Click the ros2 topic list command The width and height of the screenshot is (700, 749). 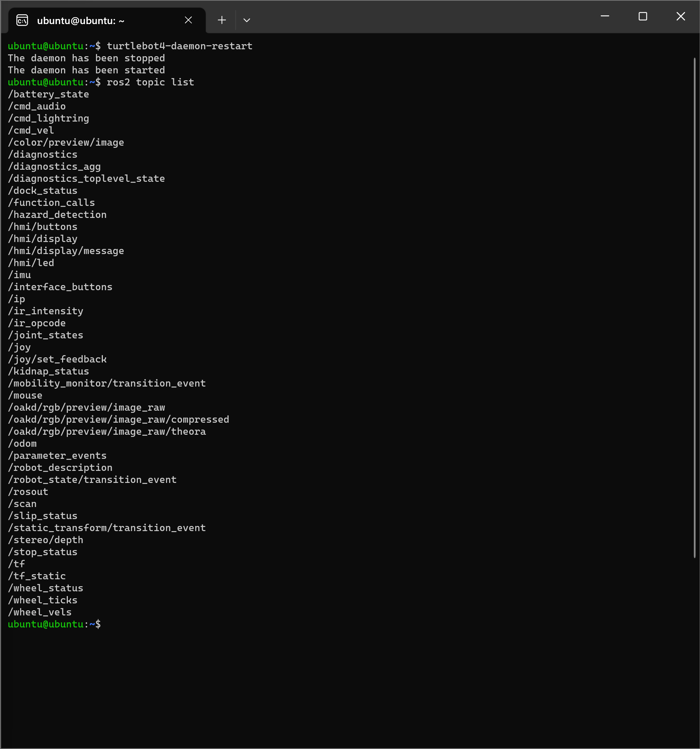pos(150,82)
